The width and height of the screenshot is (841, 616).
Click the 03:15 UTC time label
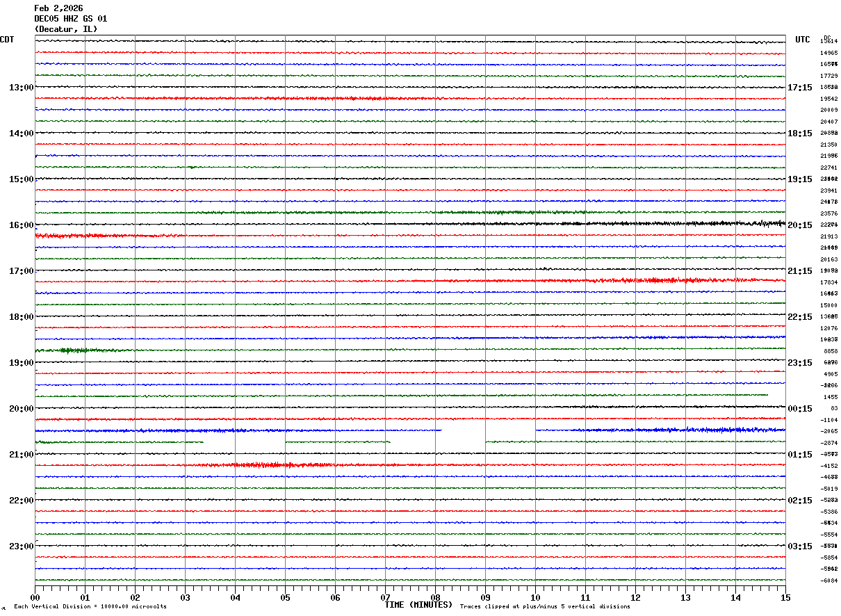[800, 546]
